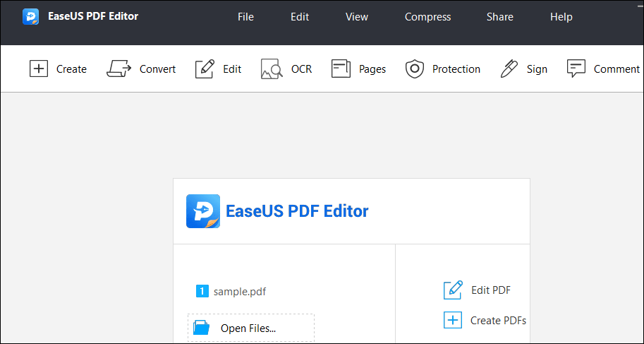Screen dimensions: 644x344
Task: Open the Edit menu in menu bar
Action: (x=300, y=17)
